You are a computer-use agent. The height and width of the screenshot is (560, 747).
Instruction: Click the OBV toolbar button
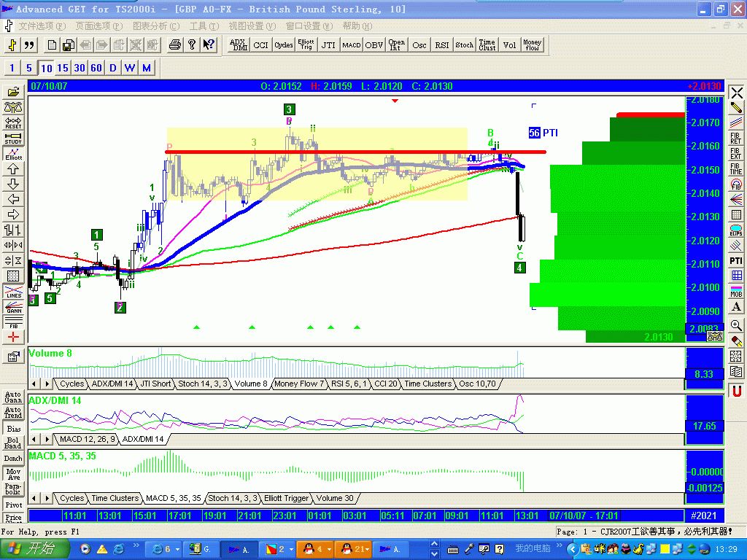(x=374, y=44)
